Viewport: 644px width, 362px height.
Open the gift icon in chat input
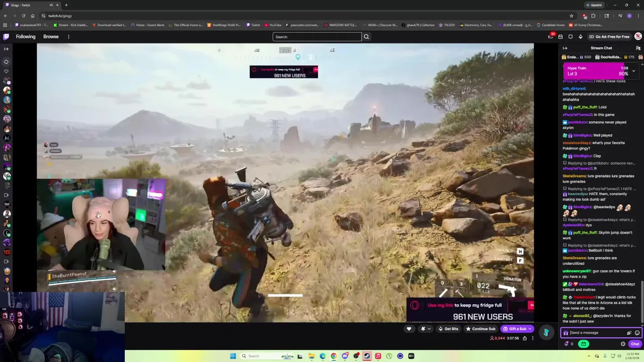click(566, 333)
